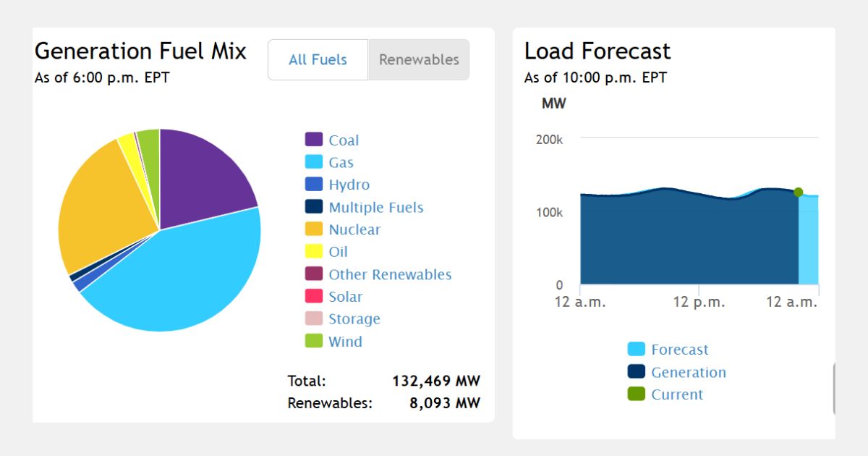This screenshot has width=868, height=456.
Task: Toggle the Storage legend entry
Action: click(354, 318)
